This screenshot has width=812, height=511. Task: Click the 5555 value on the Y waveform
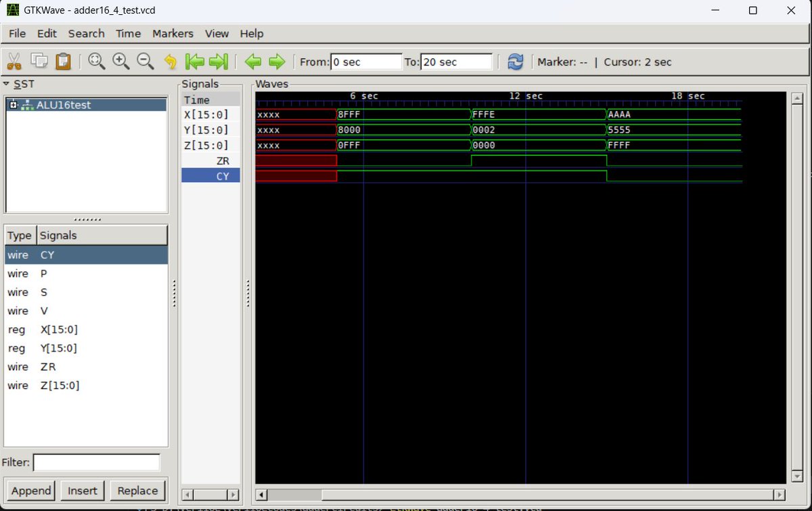[x=619, y=130]
